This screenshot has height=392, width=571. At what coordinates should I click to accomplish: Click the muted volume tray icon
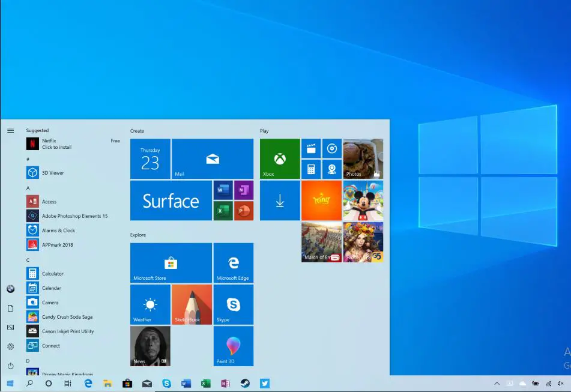pyautogui.click(x=560, y=383)
